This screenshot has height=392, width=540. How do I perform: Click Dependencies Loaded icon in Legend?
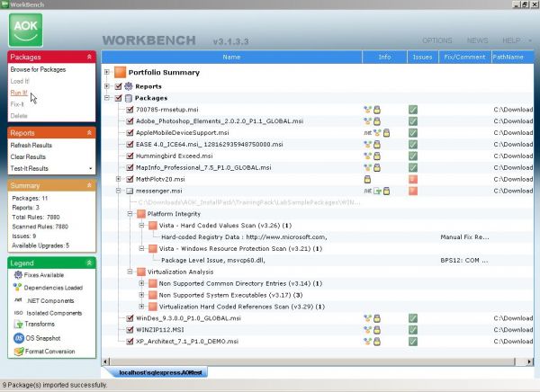17,287
